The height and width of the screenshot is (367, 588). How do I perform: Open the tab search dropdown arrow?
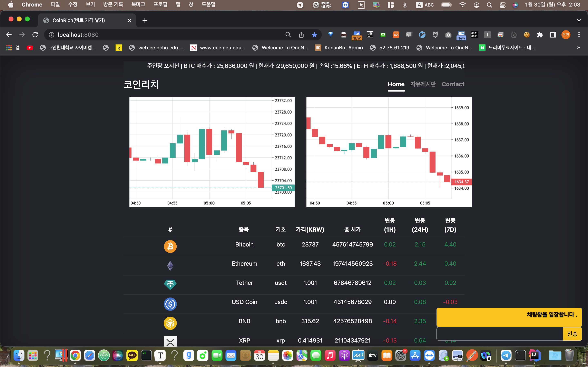click(x=579, y=20)
